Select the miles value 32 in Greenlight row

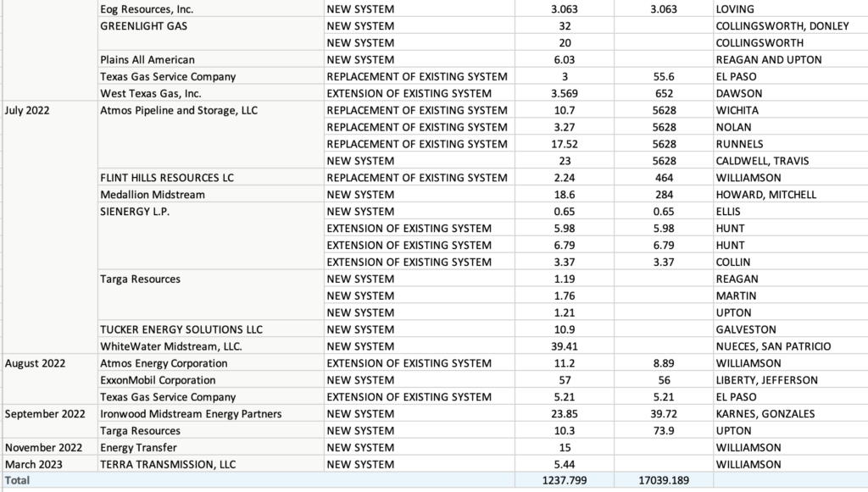[564, 26]
